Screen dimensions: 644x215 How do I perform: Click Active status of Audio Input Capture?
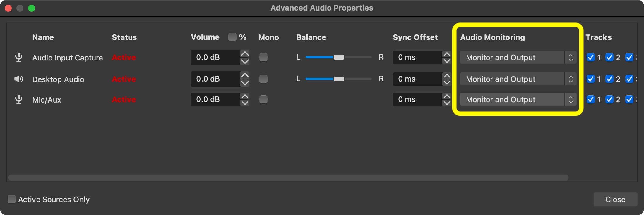click(x=124, y=57)
